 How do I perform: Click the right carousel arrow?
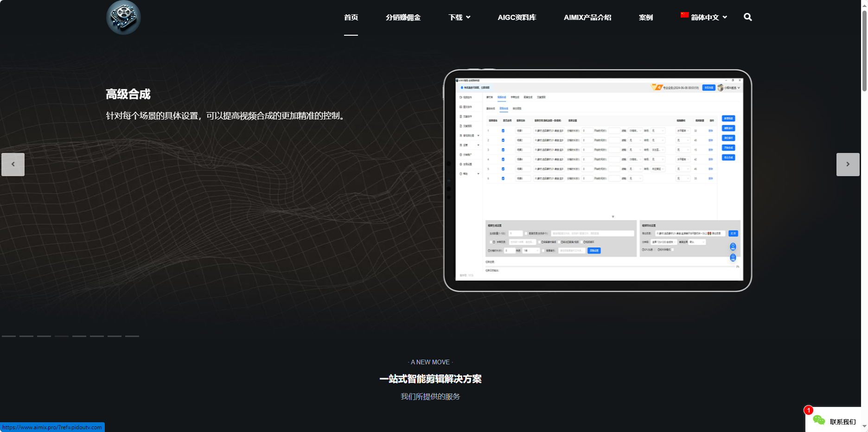click(848, 164)
